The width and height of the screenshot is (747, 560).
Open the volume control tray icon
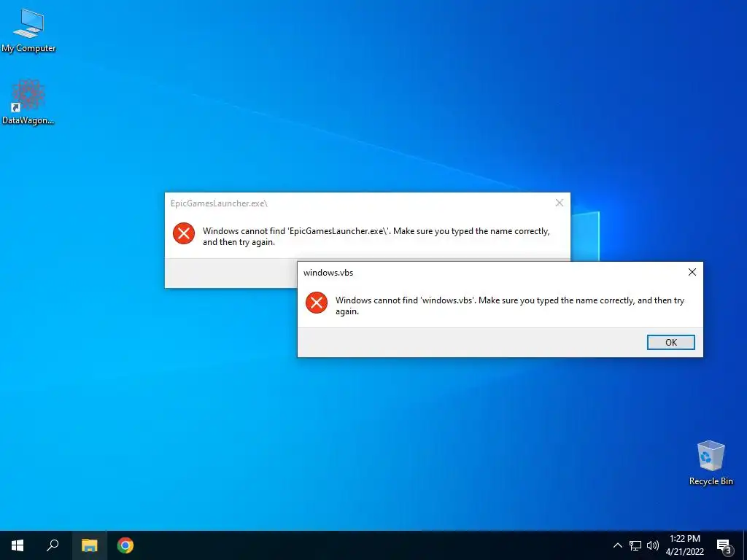[x=653, y=545]
